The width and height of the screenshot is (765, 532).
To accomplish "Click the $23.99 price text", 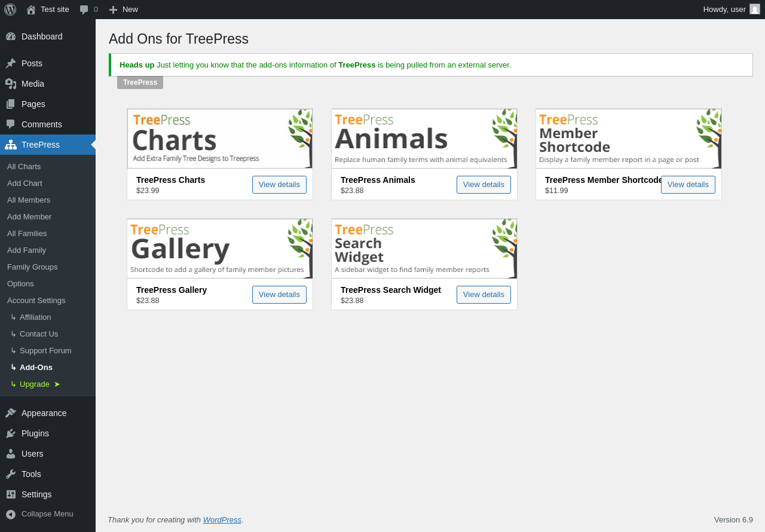I will pyautogui.click(x=148, y=191).
